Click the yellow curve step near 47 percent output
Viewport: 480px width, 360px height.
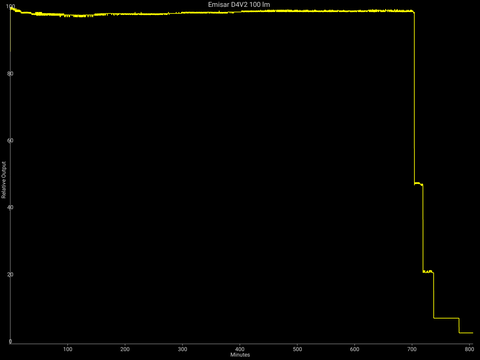(x=418, y=184)
